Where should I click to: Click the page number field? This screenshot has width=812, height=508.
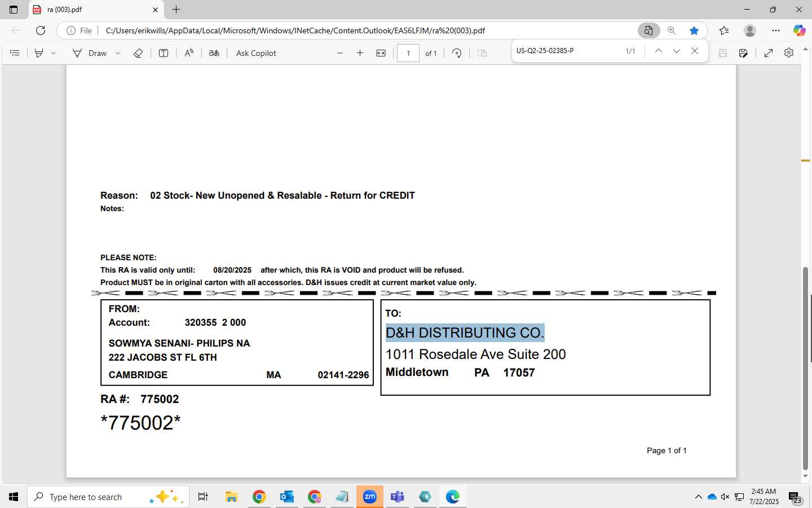tap(408, 53)
